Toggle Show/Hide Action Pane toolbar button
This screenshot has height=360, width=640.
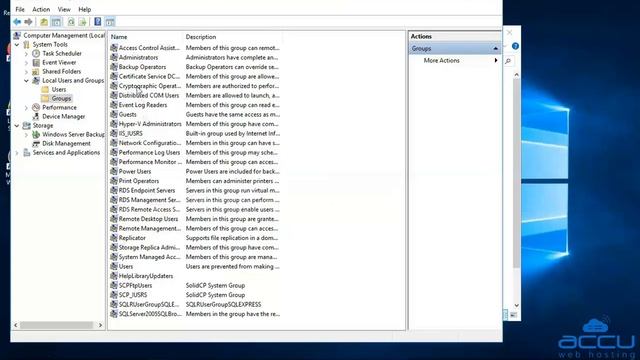click(x=110, y=22)
